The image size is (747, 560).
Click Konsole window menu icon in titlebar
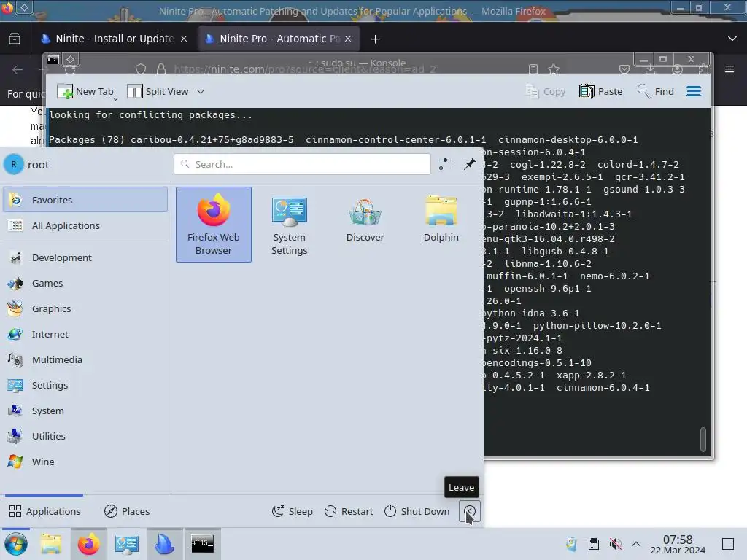click(x=53, y=60)
